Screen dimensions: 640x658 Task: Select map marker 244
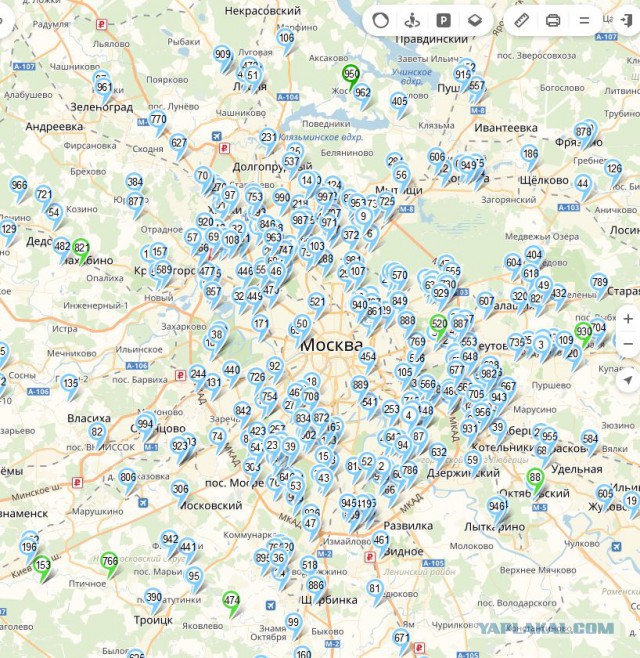coord(198,374)
